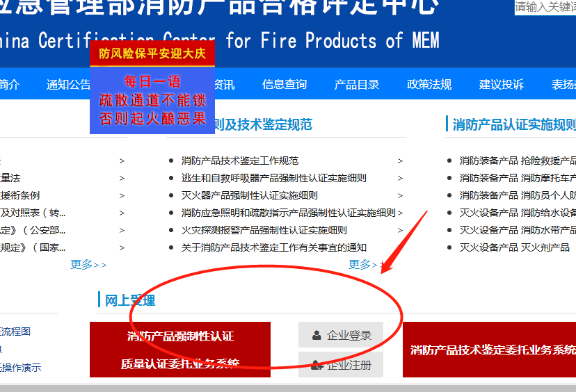Click arrow beside 火灾探测报警产品强制性认证实施细则
576x392 pixels.
click(x=400, y=231)
